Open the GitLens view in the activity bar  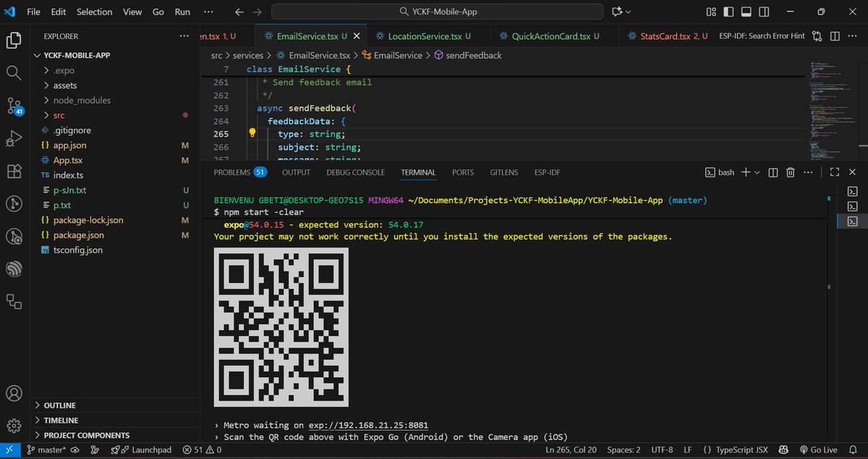click(13, 203)
